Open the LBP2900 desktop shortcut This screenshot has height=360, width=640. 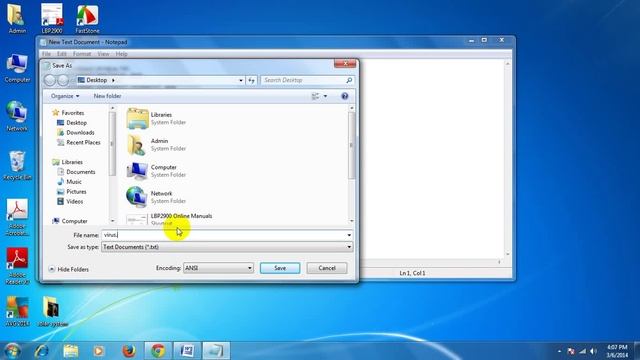[x=52, y=18]
